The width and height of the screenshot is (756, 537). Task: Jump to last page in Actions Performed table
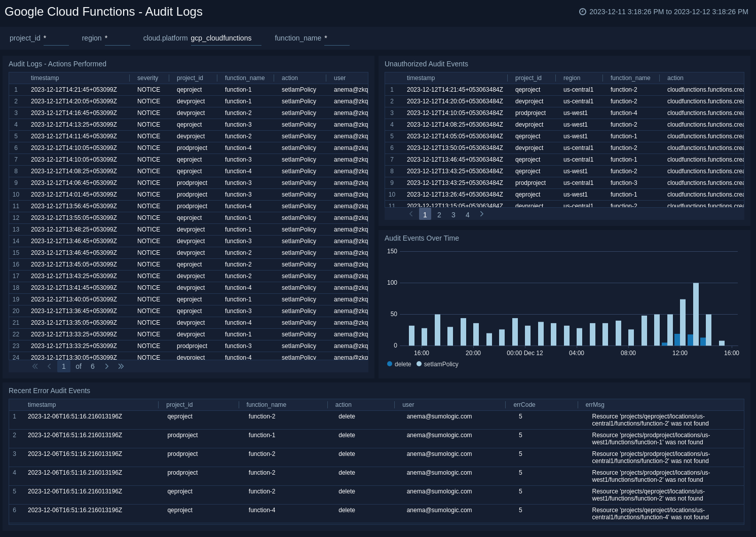point(121,366)
